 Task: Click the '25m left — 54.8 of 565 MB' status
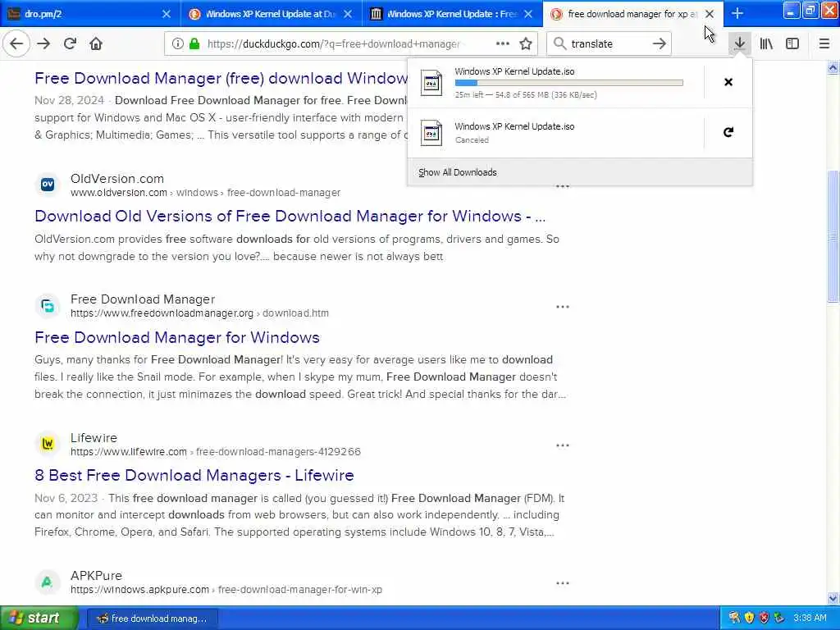(526, 95)
